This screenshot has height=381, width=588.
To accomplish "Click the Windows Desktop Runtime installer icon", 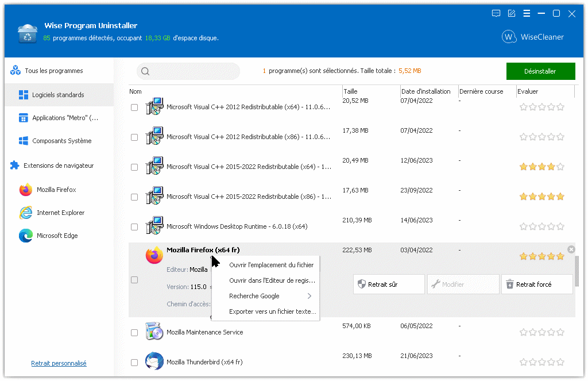I will click(154, 226).
